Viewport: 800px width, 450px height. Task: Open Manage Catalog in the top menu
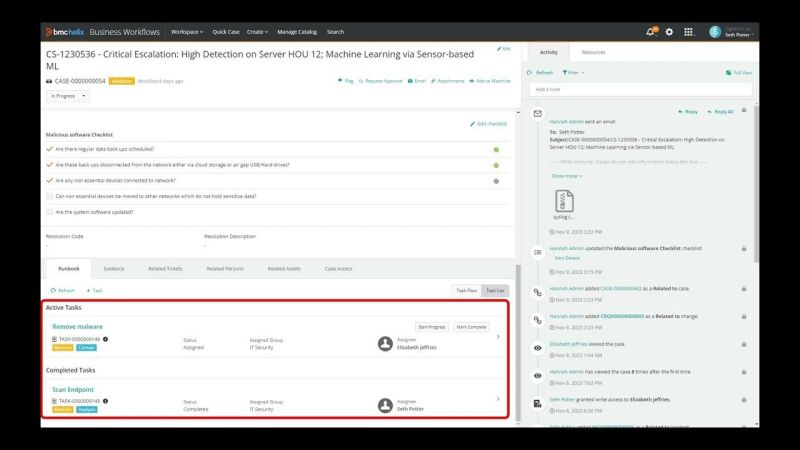(297, 32)
